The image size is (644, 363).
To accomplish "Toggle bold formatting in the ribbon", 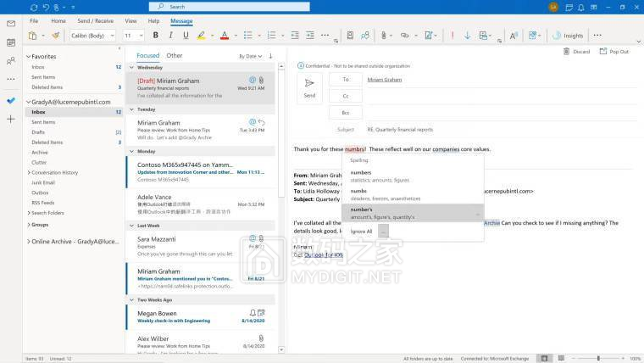I will tap(156, 36).
